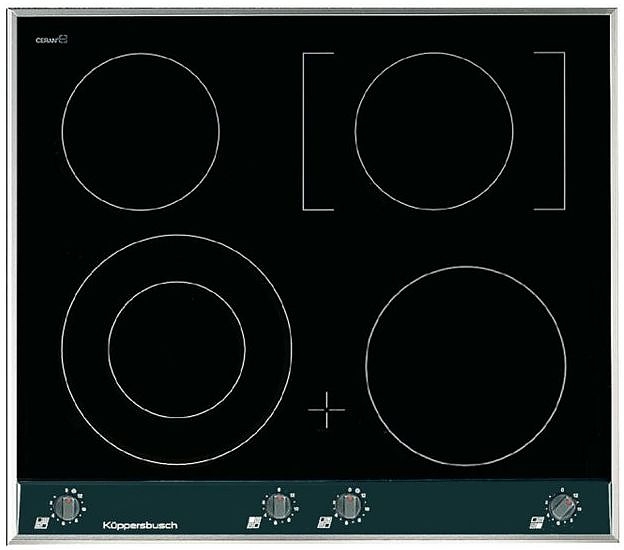Image resolution: width=624 pixels, height=550 pixels.
Task: Select the rear-left round cooking zone
Action: pos(140,132)
